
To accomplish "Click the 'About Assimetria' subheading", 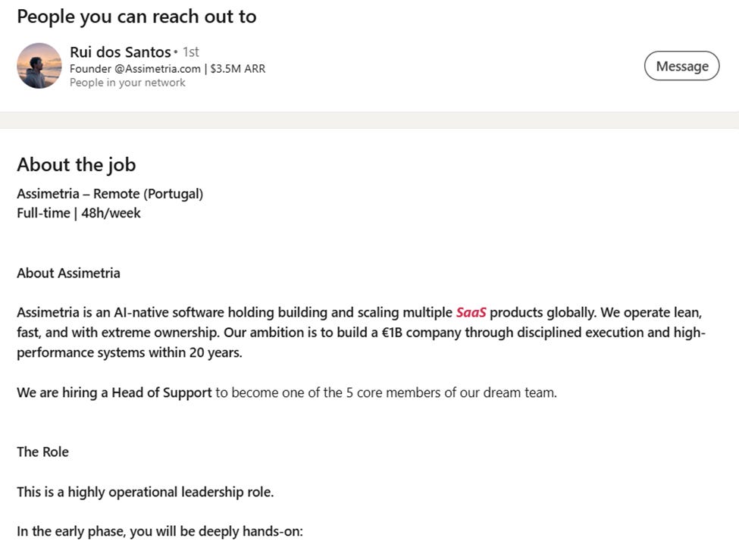I will coord(68,274).
